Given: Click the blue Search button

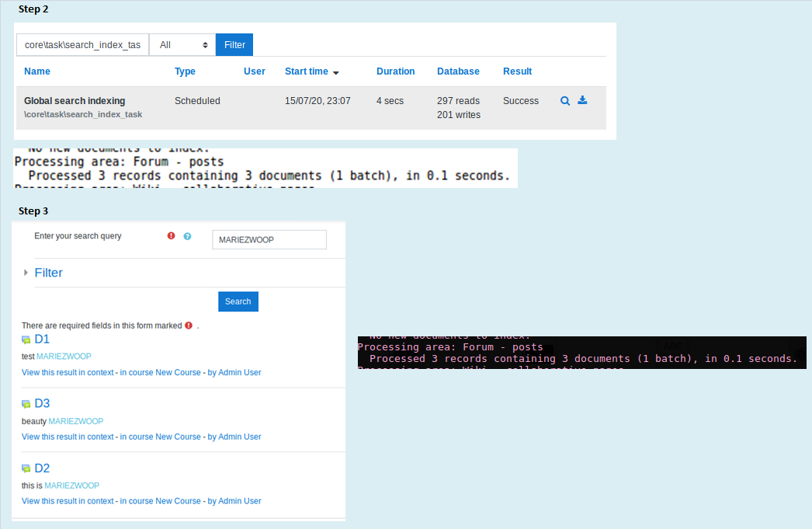Looking at the screenshot, I should [x=238, y=301].
